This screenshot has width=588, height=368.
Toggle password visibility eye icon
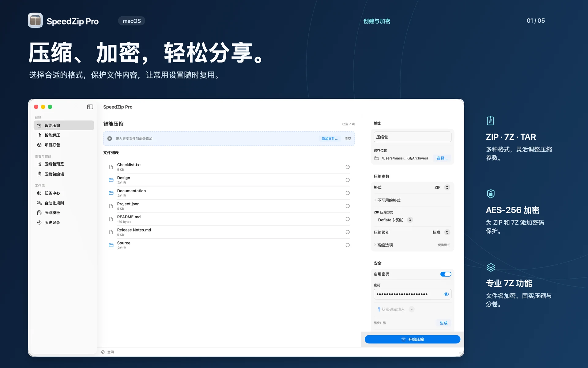pyautogui.click(x=446, y=294)
